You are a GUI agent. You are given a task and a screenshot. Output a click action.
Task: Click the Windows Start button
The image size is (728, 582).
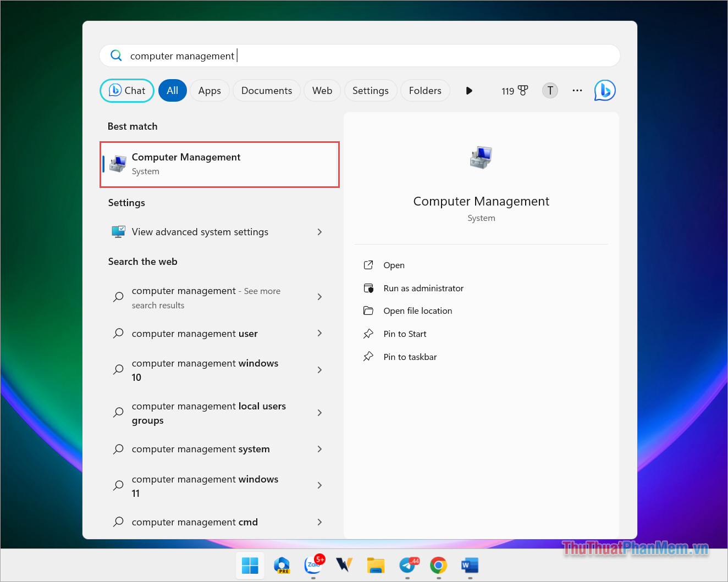250,565
